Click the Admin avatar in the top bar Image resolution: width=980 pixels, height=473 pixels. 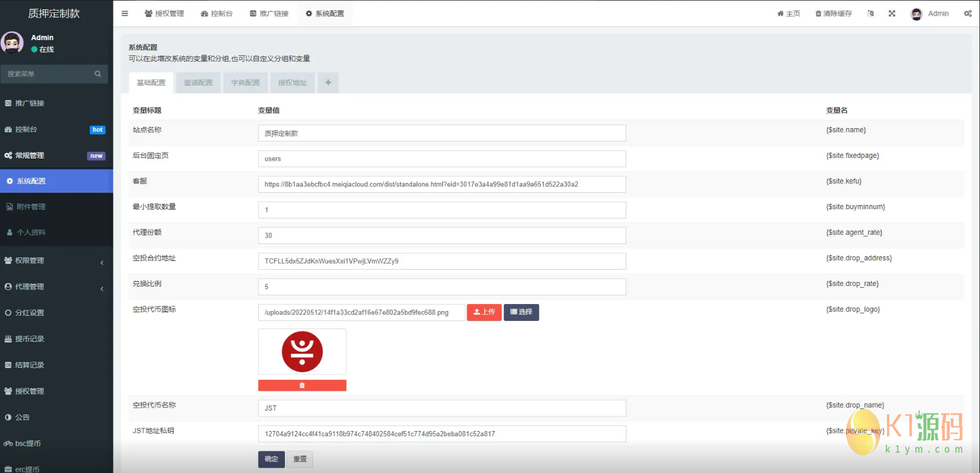click(916, 14)
